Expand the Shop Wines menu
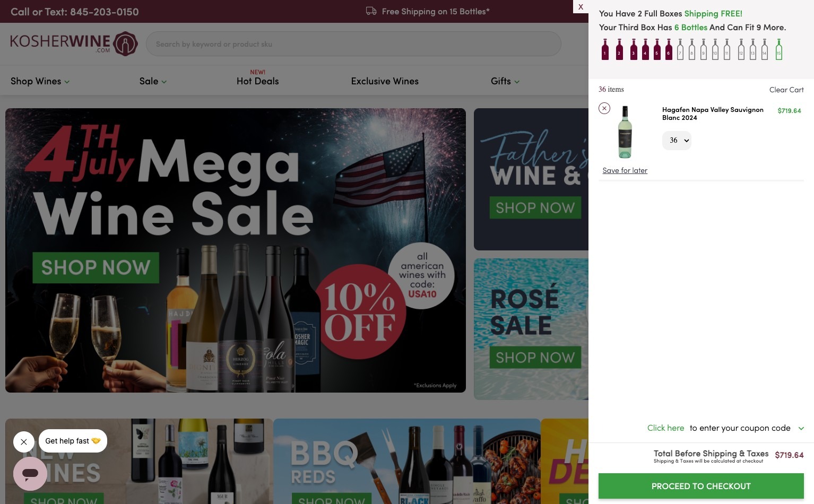Viewport: 814px width, 504px height. click(x=40, y=81)
